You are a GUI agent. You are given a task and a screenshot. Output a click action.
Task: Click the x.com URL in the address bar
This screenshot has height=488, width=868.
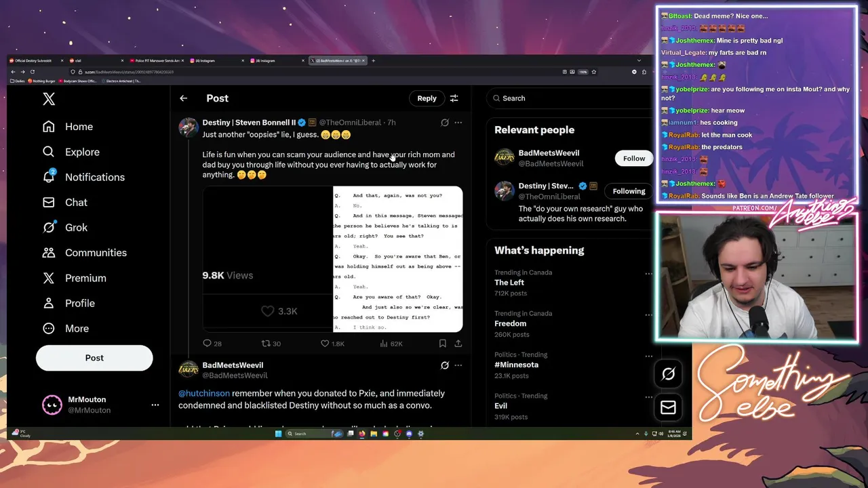pos(129,72)
